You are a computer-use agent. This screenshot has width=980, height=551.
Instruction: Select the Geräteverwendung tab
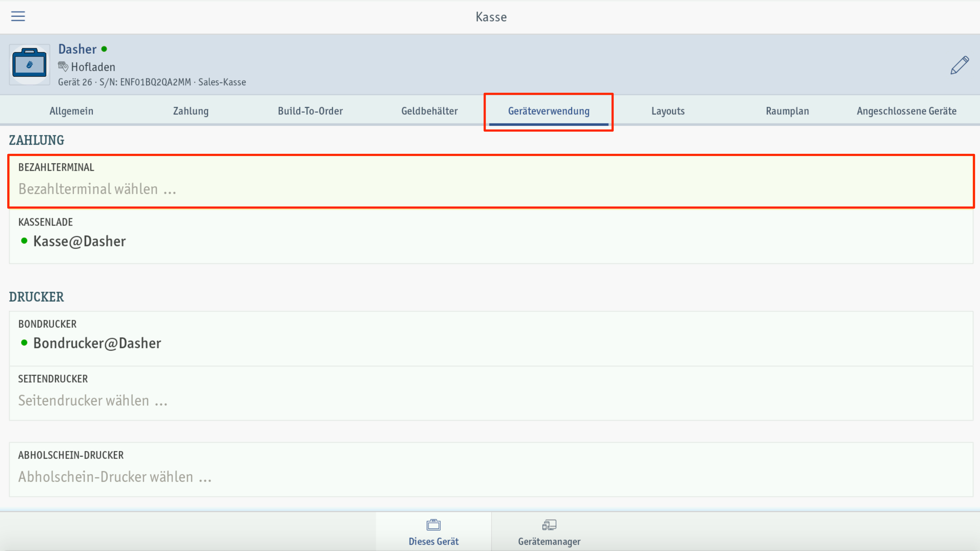548,111
